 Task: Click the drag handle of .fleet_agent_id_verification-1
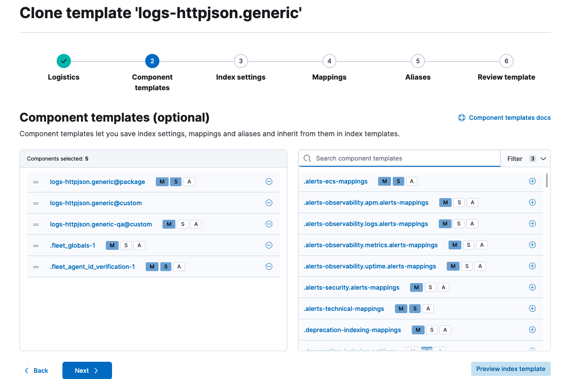coord(36,266)
